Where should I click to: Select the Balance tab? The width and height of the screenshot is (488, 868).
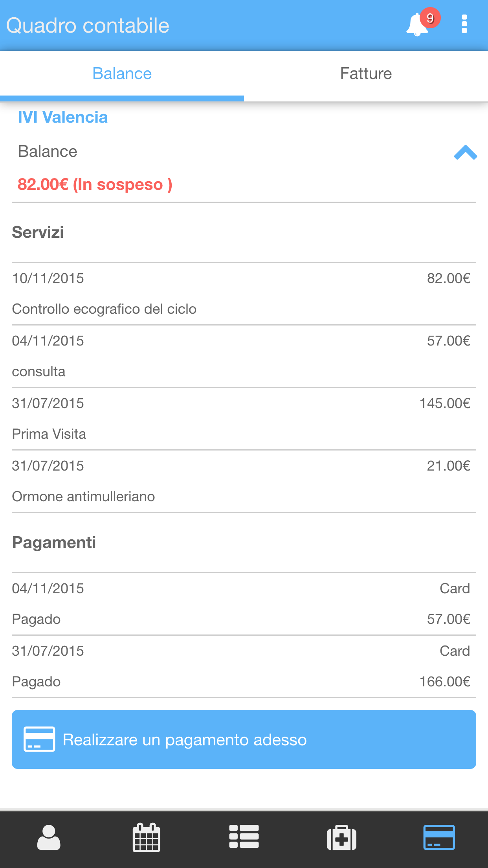[122, 74]
